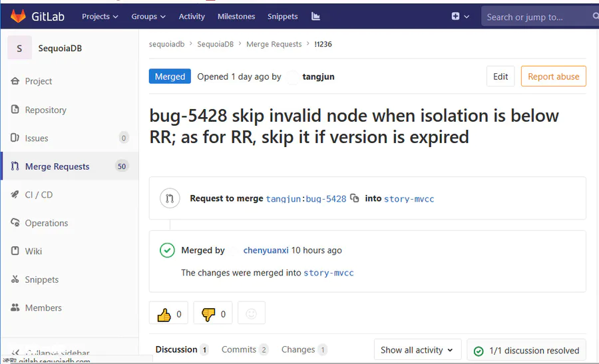This screenshot has width=599, height=364.
Task: Give a thumbs up reaction
Action: click(x=168, y=313)
